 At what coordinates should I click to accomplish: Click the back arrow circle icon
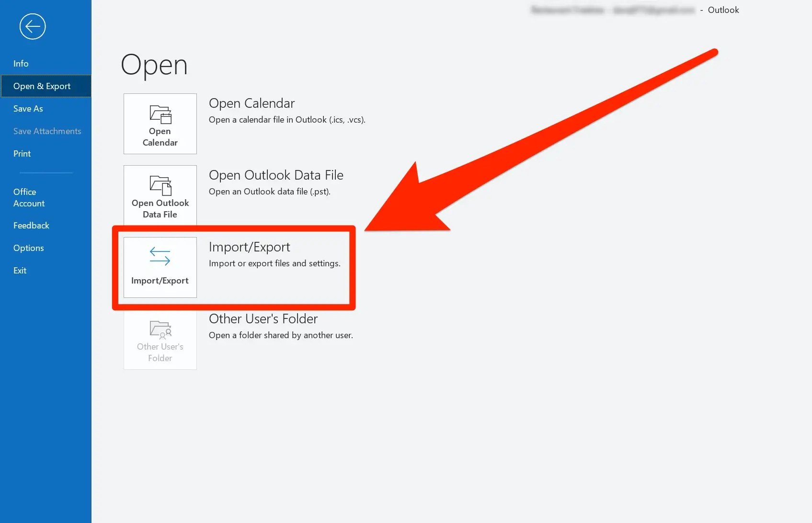33,26
